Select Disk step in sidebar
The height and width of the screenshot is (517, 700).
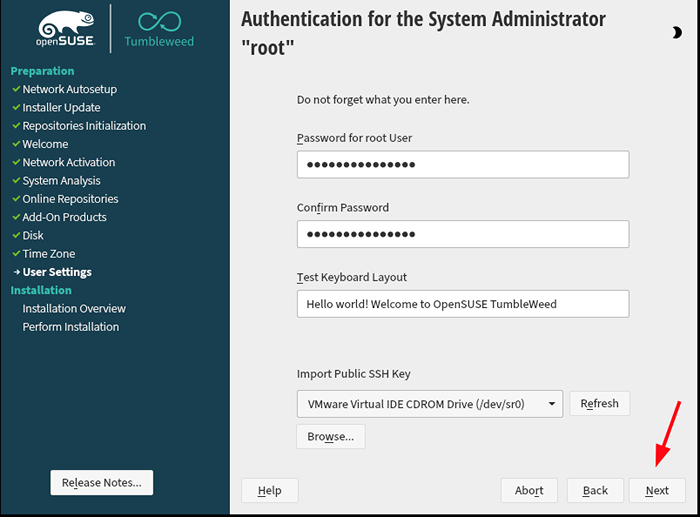coord(33,236)
